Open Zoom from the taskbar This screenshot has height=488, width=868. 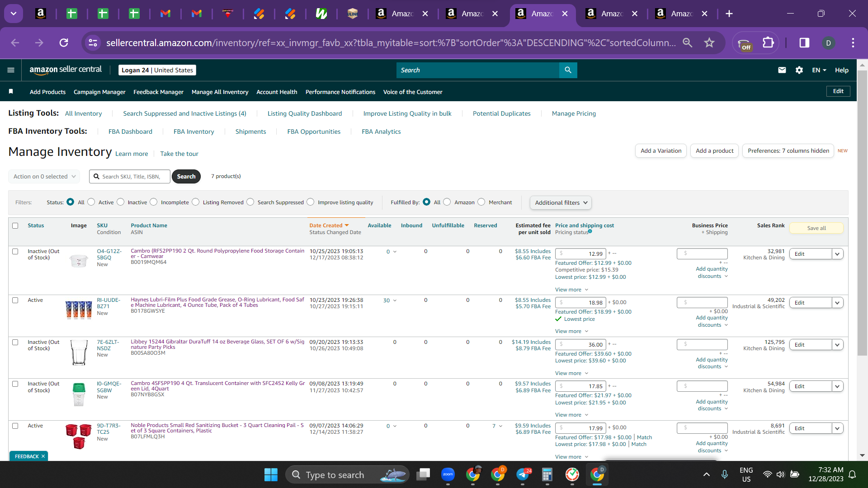(448, 474)
